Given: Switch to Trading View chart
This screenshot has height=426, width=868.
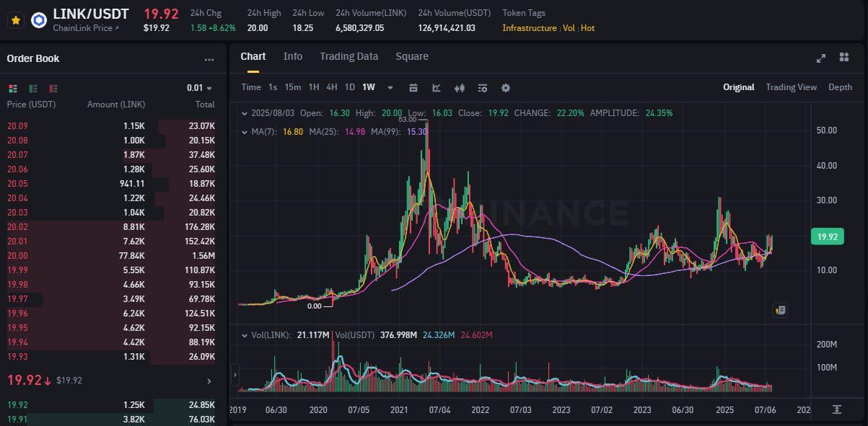Looking at the screenshot, I should [x=792, y=87].
